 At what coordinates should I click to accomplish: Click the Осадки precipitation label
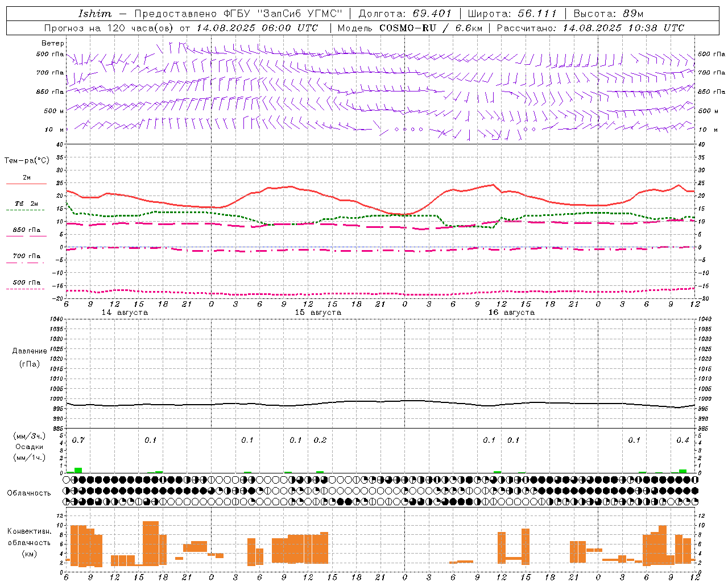(30, 447)
